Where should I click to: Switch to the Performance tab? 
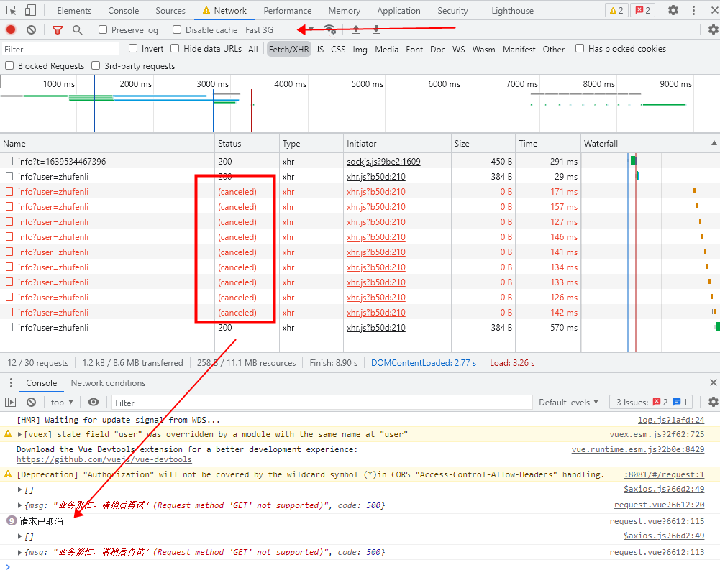tap(287, 11)
